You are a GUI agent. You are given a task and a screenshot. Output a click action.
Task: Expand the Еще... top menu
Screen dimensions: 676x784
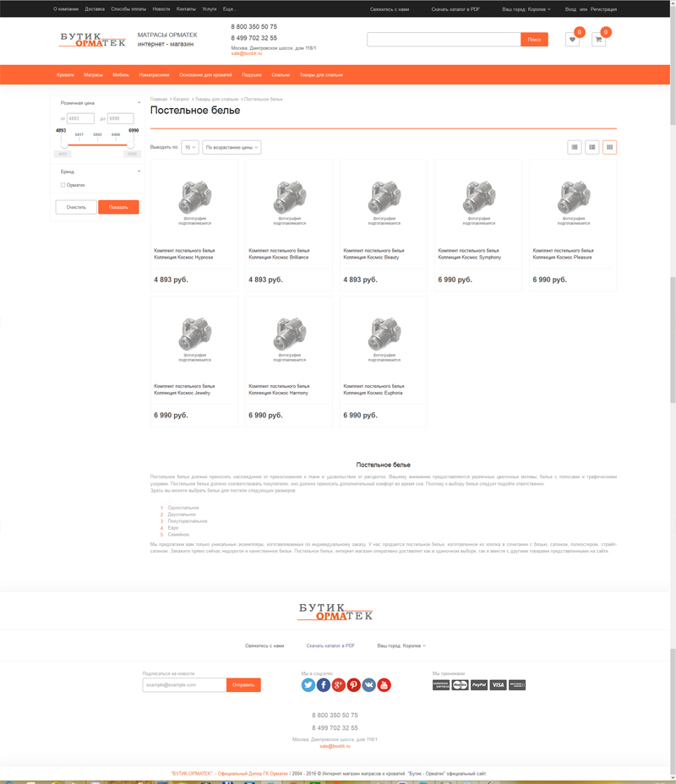230,9
